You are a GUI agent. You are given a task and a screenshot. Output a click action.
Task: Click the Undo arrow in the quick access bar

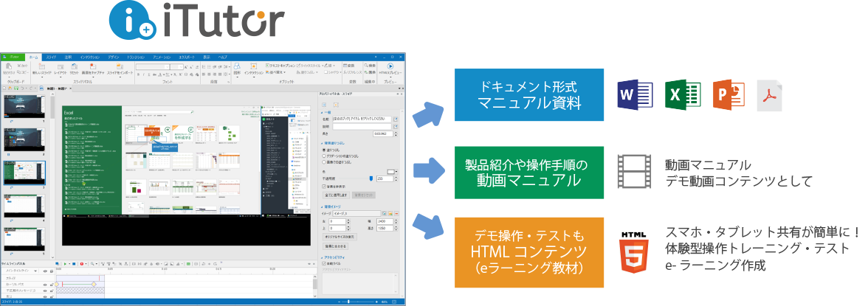[x=23, y=88]
